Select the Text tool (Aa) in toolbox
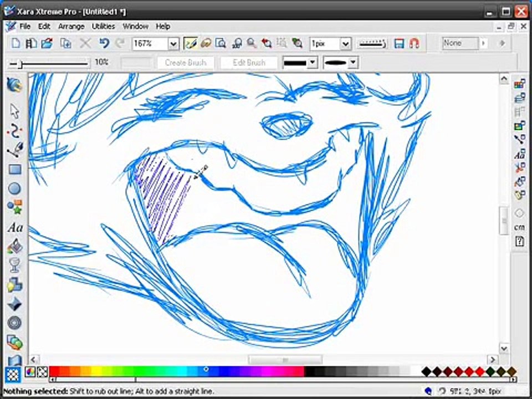 (15, 227)
